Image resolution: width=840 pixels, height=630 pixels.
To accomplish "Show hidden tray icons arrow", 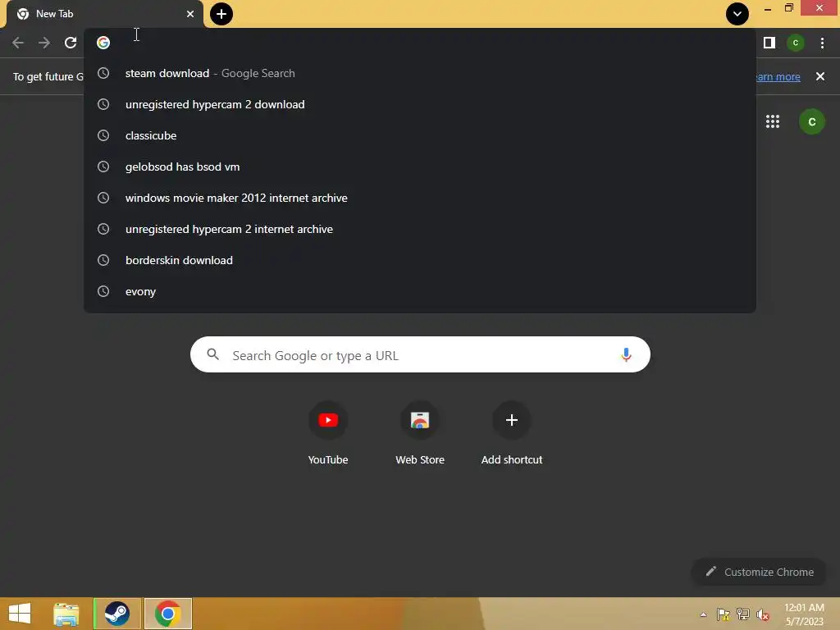I will (x=703, y=614).
